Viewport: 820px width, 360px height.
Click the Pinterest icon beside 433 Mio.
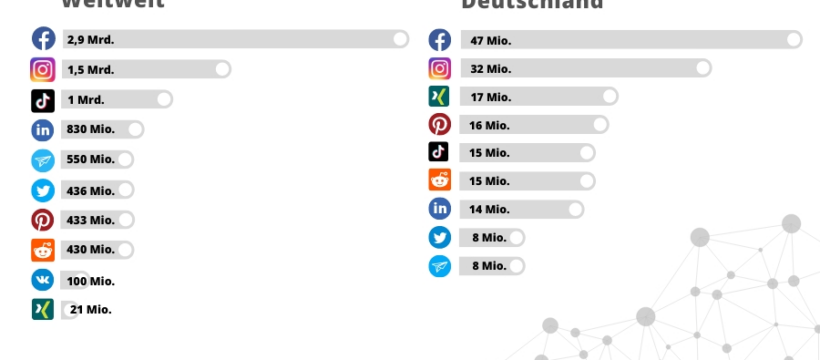(x=42, y=220)
